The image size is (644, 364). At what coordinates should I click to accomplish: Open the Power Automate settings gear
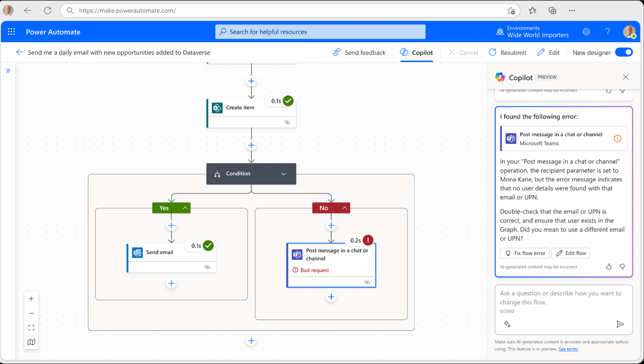point(586,31)
